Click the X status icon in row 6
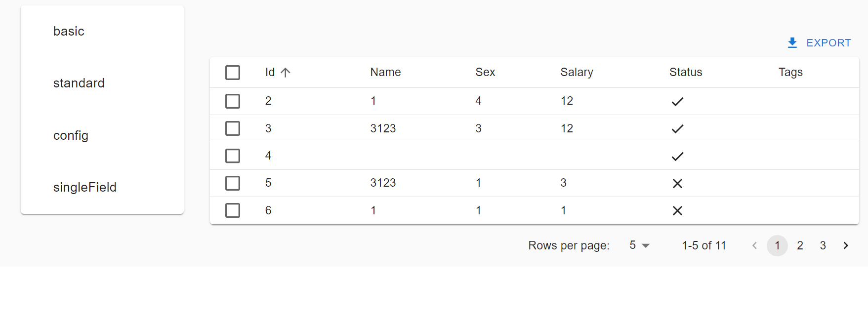The height and width of the screenshot is (323, 868). click(x=677, y=210)
